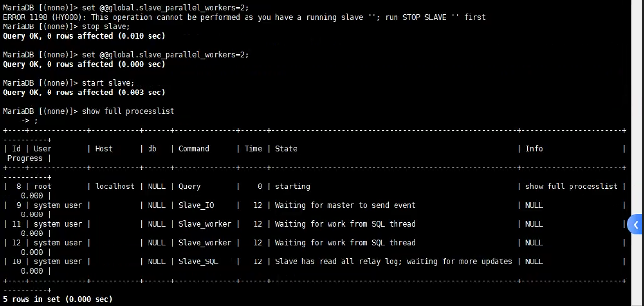Select the 'Command' column header
Image resolution: width=644 pixels, height=306 pixels.
pos(194,149)
